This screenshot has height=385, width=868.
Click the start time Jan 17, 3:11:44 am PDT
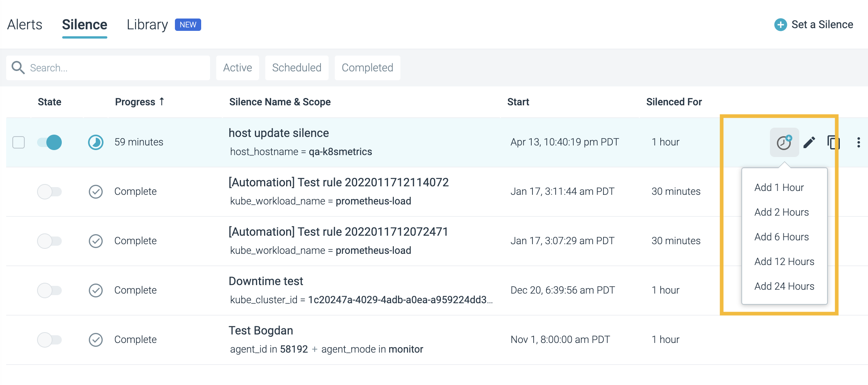click(562, 192)
